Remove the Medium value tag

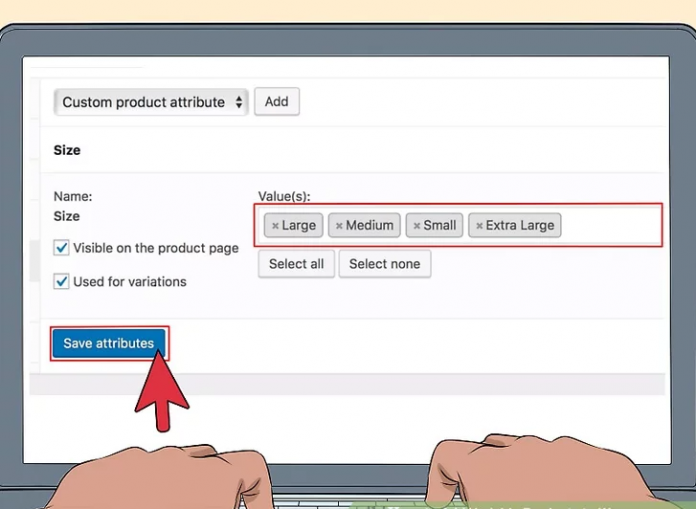[339, 226]
